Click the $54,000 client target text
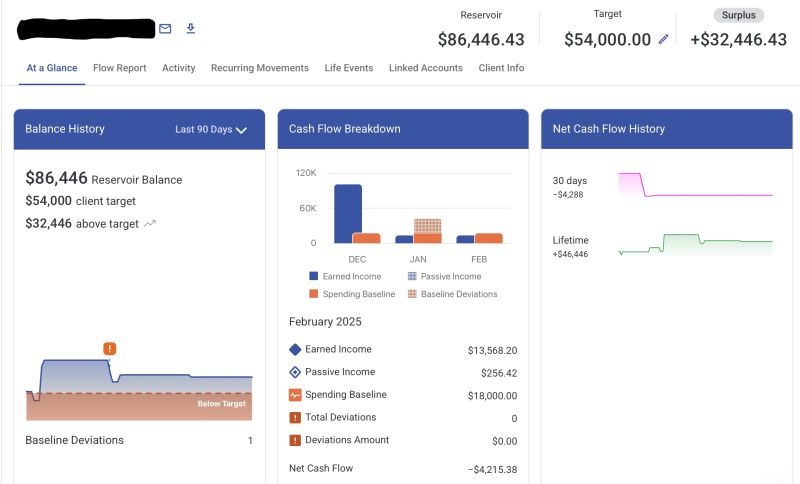Viewport: 800px width, 484px height. click(x=80, y=201)
